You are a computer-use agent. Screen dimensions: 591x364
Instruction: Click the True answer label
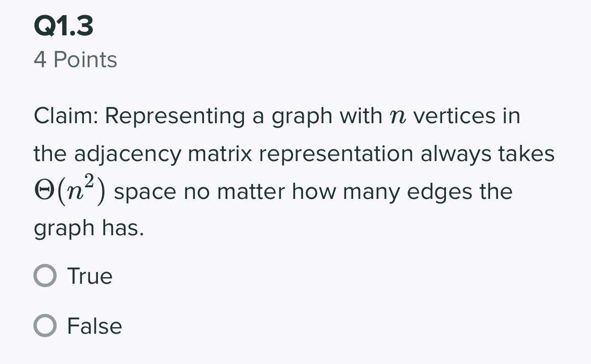(89, 276)
